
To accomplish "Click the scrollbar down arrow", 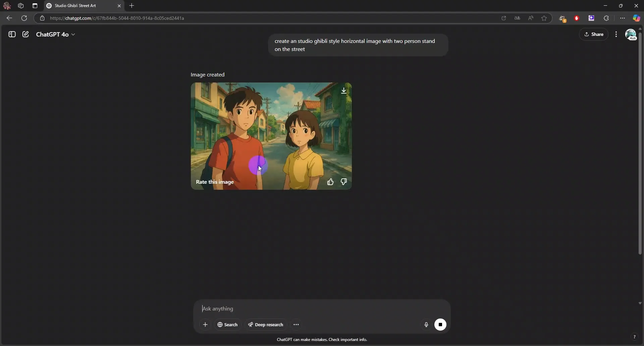I will [640, 303].
